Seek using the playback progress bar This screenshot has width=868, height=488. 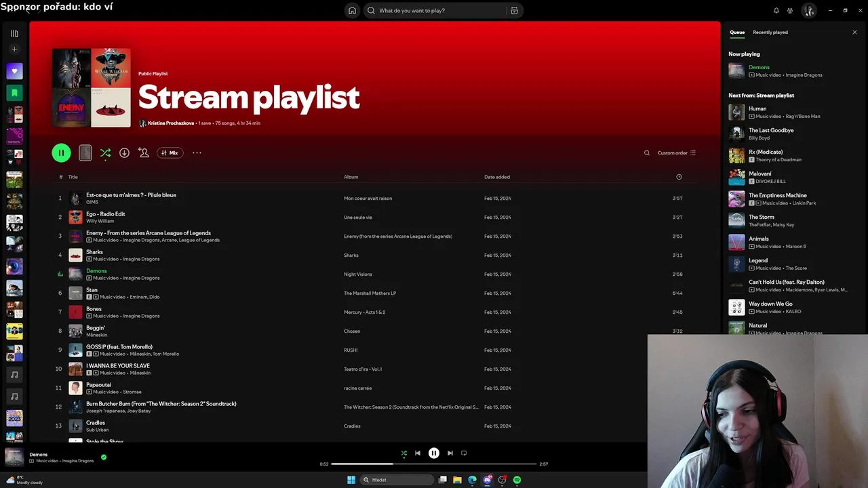434,464
